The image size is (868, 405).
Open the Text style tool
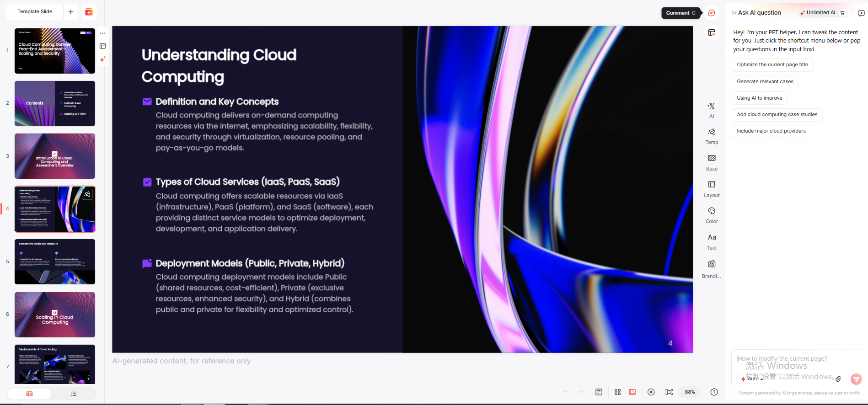tap(712, 242)
